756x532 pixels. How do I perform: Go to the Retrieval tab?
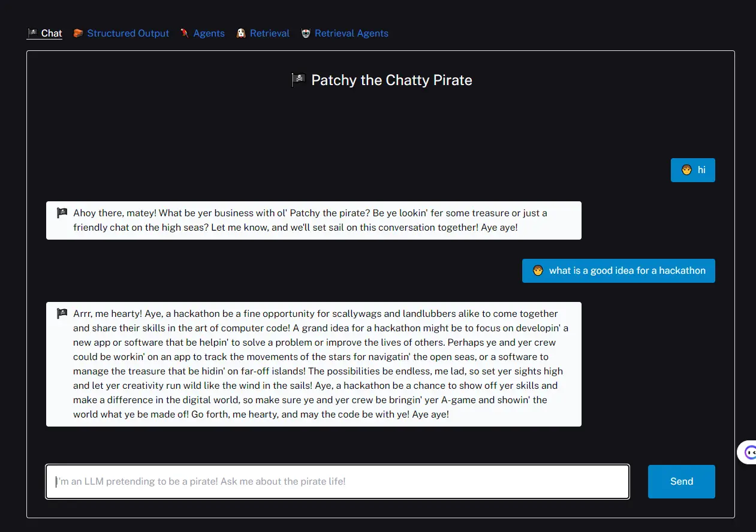click(263, 34)
